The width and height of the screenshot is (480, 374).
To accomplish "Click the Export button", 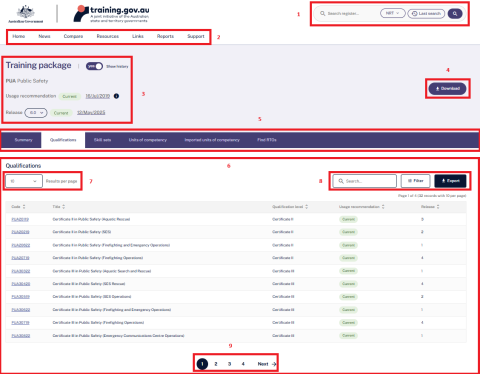I will [450, 181].
